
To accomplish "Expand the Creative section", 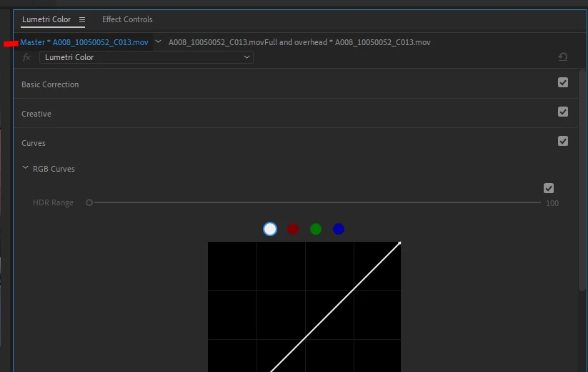I will (36, 114).
